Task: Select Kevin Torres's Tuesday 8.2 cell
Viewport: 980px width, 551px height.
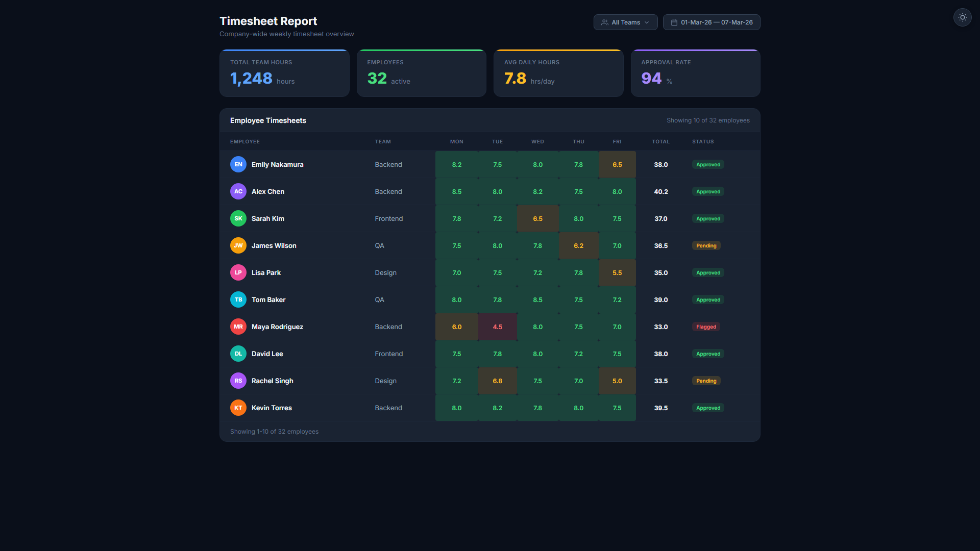Action: click(x=498, y=408)
